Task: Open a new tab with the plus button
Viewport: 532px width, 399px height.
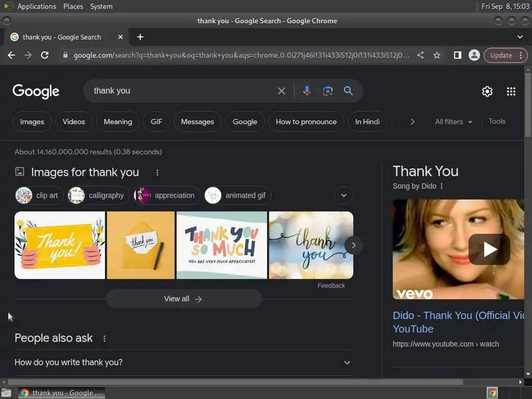Action: pos(140,37)
